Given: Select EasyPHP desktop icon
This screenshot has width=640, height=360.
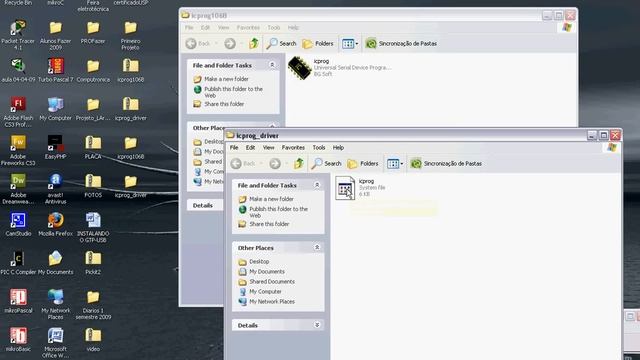Looking at the screenshot, I should tap(56, 147).
